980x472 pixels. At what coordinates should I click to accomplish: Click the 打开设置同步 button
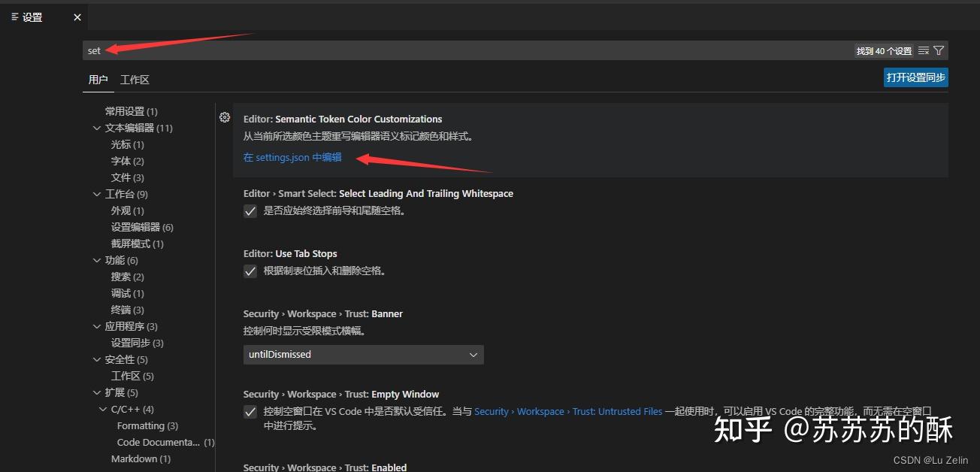click(x=915, y=77)
